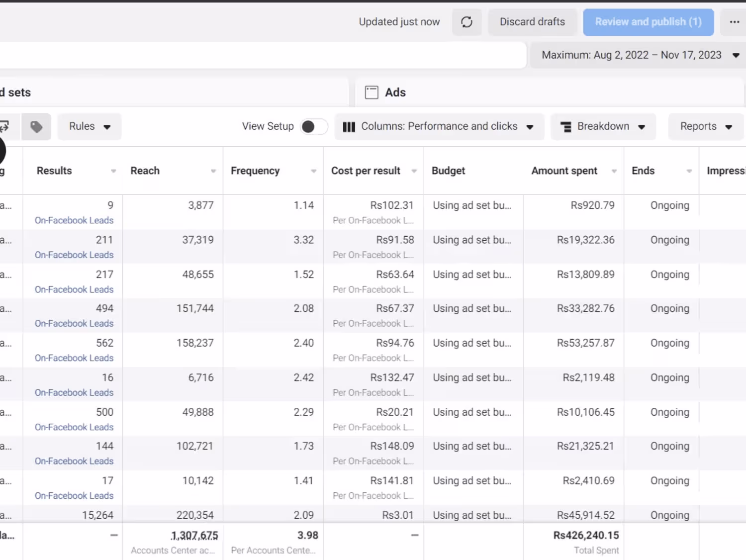This screenshot has height=560, width=746.
Task: Click the Columns three-bar icon
Action: (349, 127)
